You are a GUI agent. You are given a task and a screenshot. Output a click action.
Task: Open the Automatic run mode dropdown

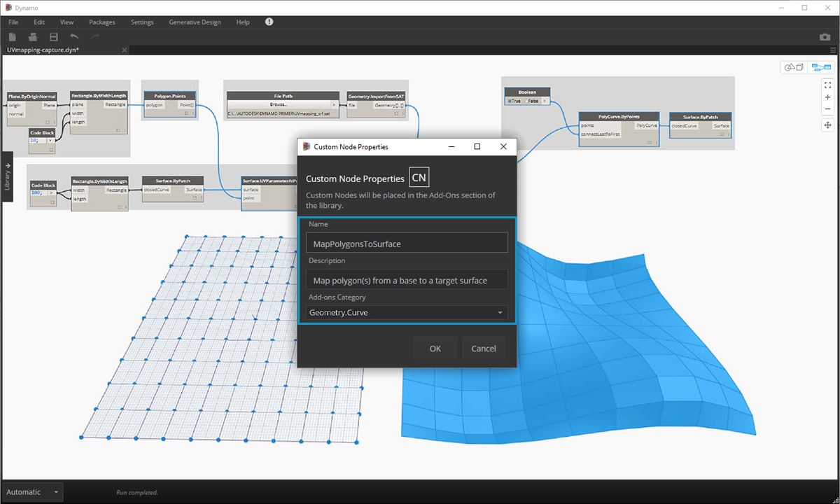[32, 492]
